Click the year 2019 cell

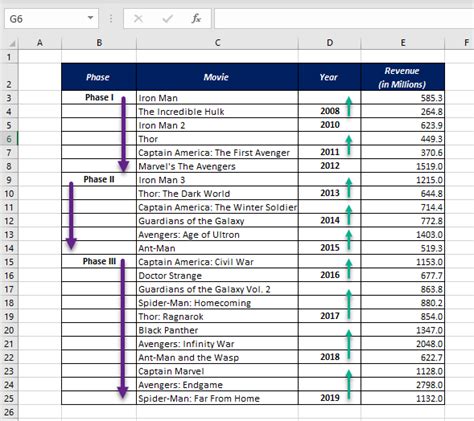(329, 398)
